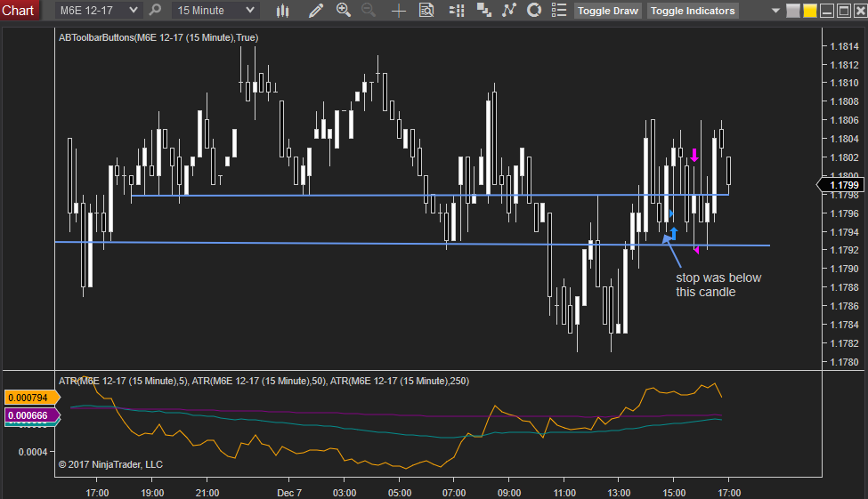Click the 09:00 time axis label
The height and width of the screenshot is (499, 868).
coord(508,493)
